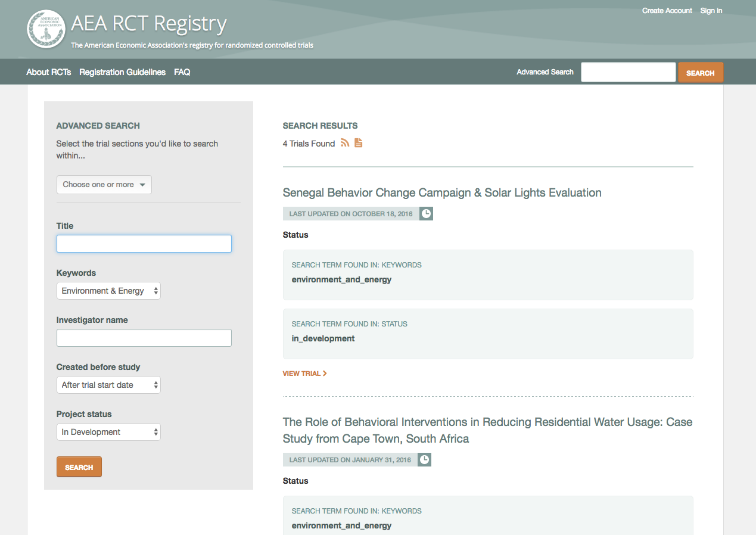Image resolution: width=756 pixels, height=535 pixels.
Task: Go to Registration Guidelines page
Action: (122, 72)
